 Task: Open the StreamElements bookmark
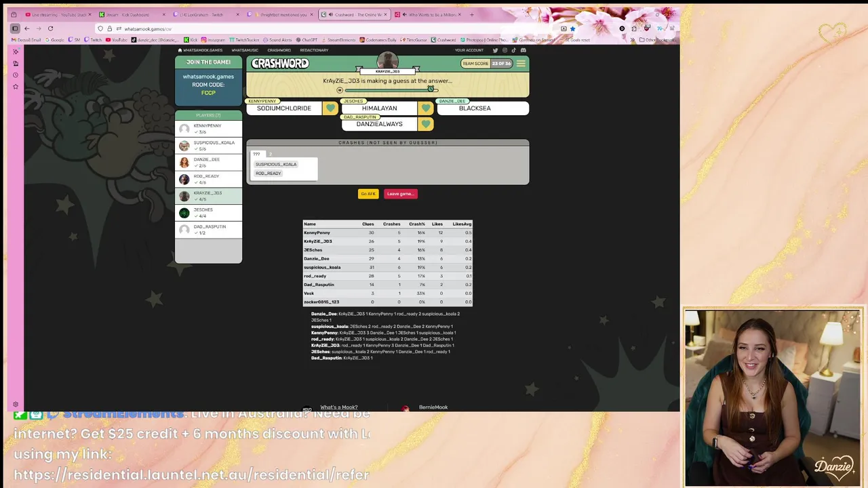(338, 40)
